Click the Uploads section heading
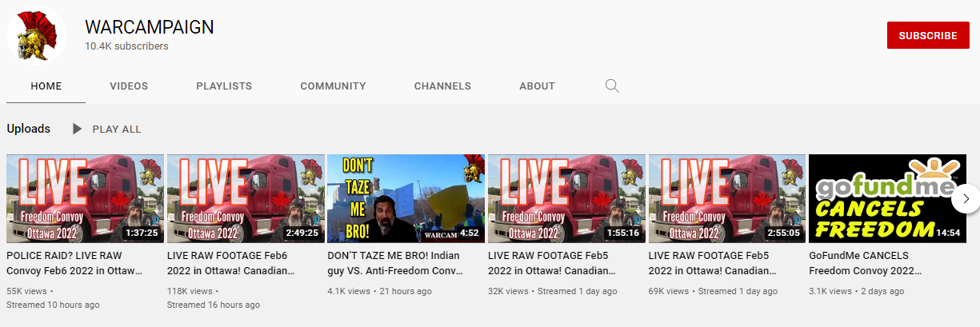This screenshot has width=980, height=327. click(28, 129)
